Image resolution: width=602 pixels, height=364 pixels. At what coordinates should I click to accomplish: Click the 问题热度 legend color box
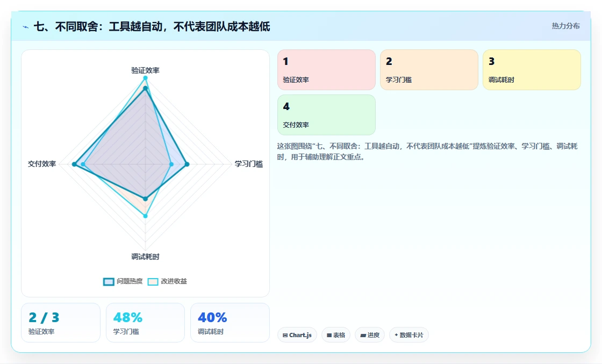109,282
